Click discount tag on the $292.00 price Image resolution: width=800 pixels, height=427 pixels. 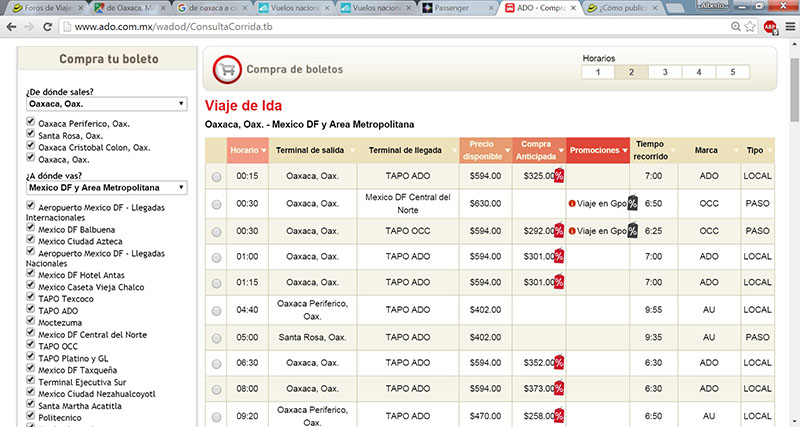pos(559,231)
